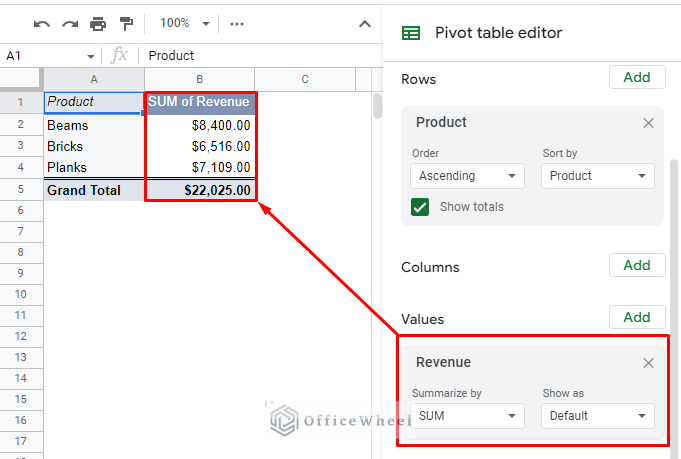Open the Sort by Product dropdown
The width and height of the screenshot is (681, 459).
[598, 176]
